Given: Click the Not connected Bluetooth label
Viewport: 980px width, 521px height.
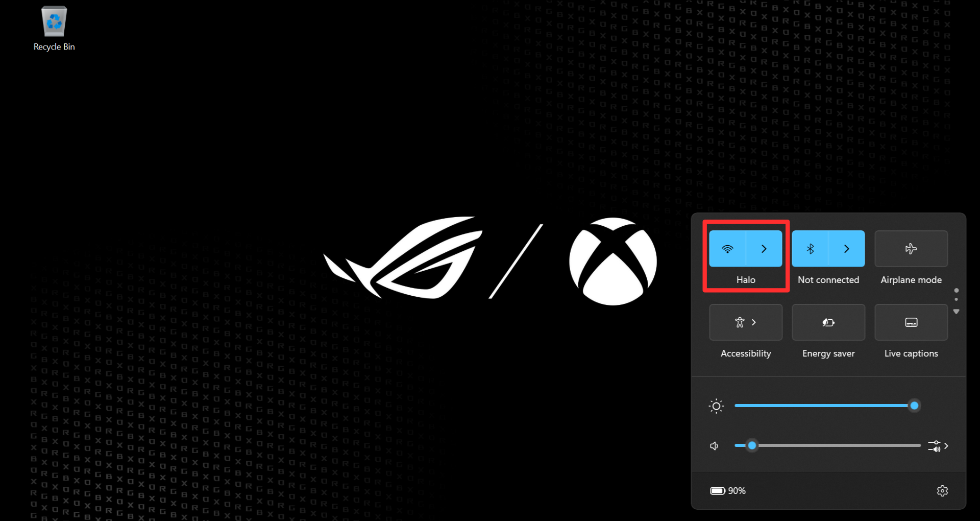Looking at the screenshot, I should pyautogui.click(x=828, y=280).
